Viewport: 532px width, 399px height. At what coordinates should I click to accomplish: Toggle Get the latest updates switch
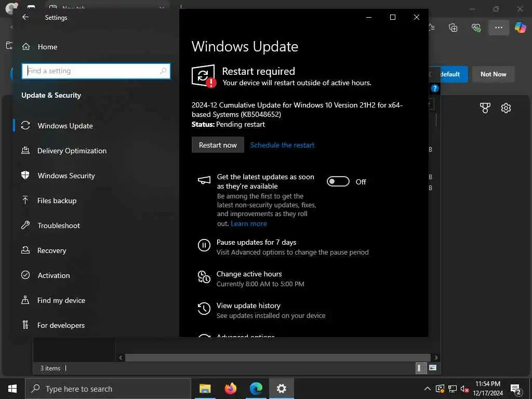(338, 181)
